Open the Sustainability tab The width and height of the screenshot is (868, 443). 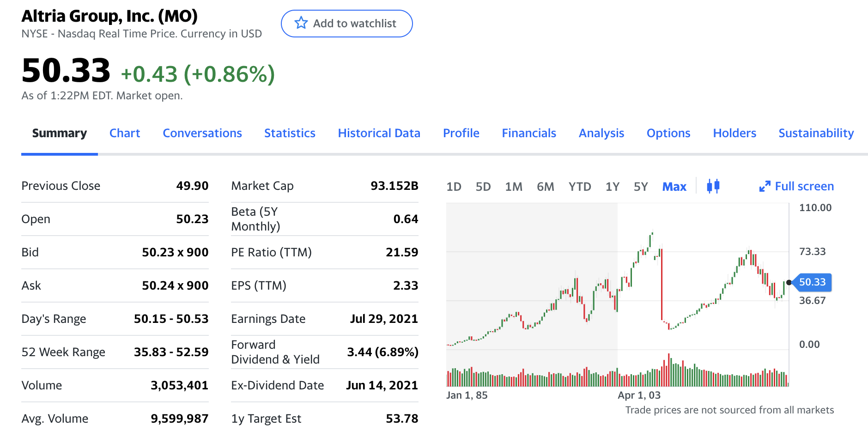tap(816, 133)
